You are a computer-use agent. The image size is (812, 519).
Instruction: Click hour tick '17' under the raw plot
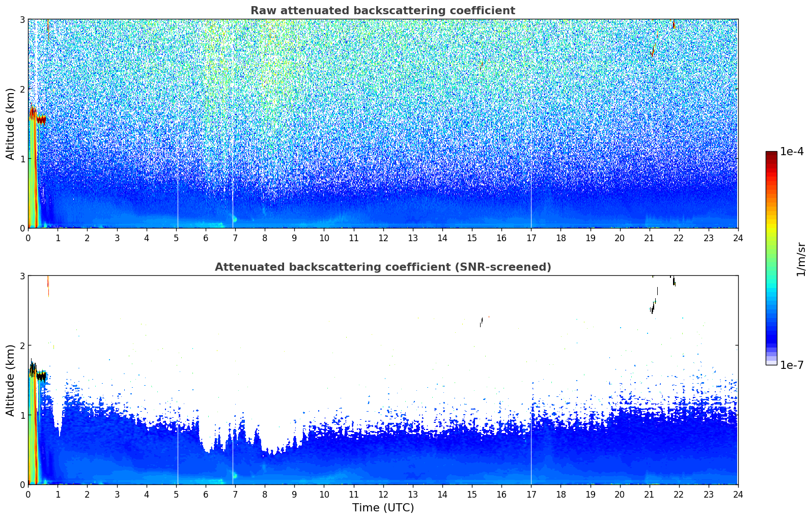pyautogui.click(x=531, y=238)
